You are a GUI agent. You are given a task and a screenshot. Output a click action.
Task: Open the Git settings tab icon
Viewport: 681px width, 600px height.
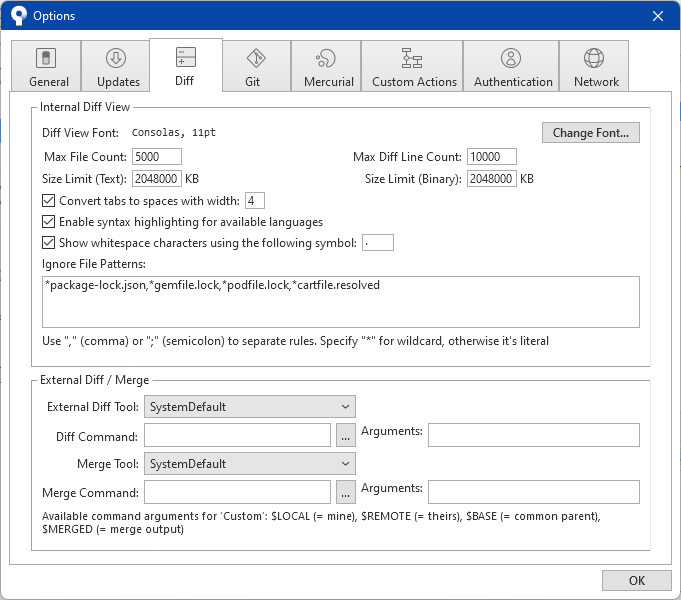click(x=256, y=59)
